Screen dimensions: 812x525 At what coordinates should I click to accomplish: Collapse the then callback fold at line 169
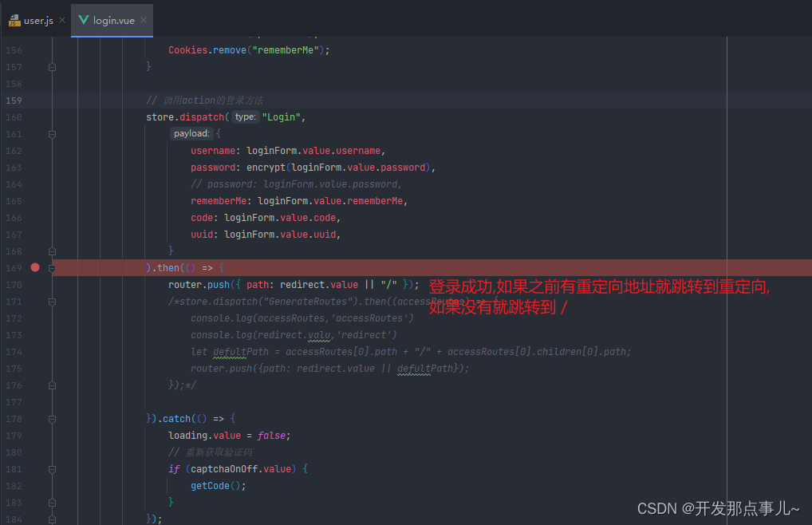point(53,267)
